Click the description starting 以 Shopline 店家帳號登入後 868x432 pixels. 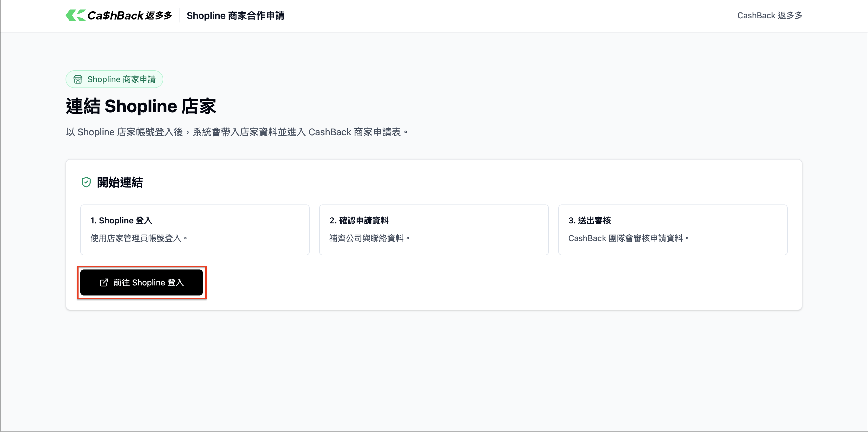click(x=237, y=132)
